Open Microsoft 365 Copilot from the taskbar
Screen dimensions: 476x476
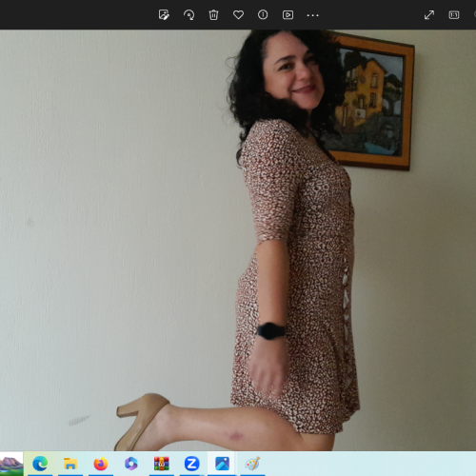131,464
